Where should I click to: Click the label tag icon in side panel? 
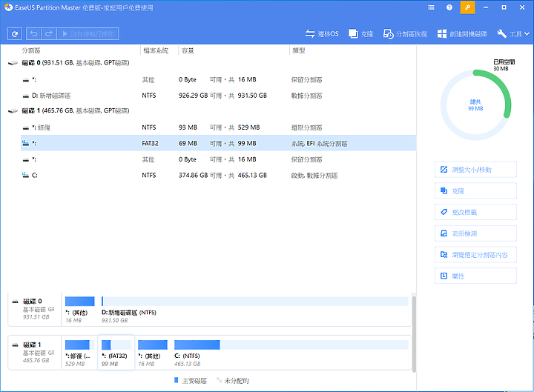coord(444,212)
